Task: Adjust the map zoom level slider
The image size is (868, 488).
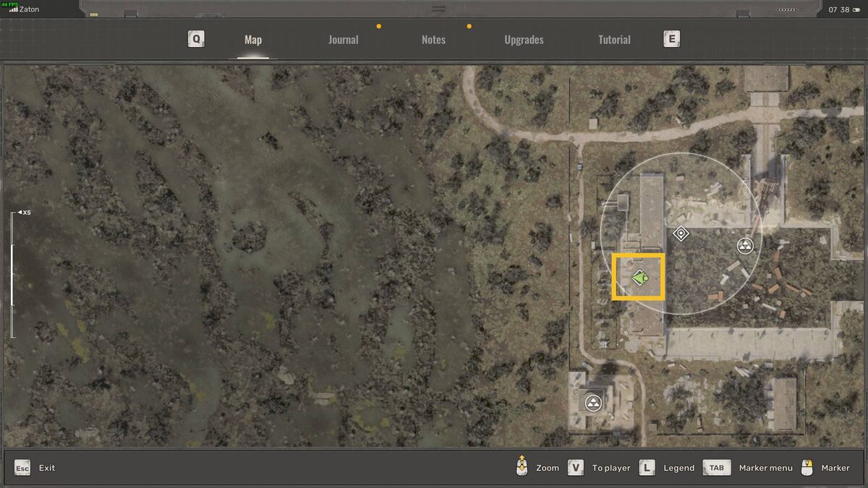Action: pos(12,275)
